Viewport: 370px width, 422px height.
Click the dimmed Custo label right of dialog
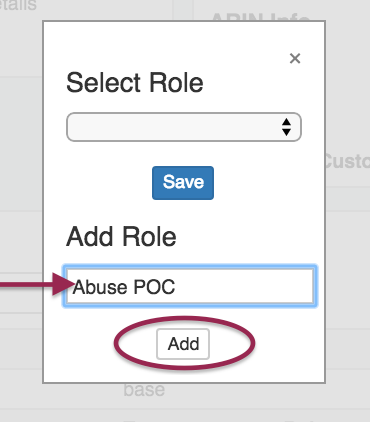click(x=348, y=161)
